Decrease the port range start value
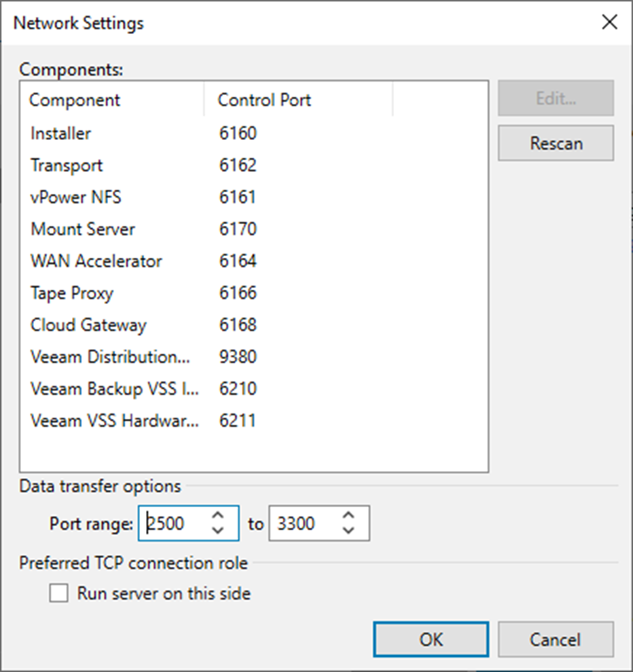The width and height of the screenshot is (633, 672). tap(218, 531)
